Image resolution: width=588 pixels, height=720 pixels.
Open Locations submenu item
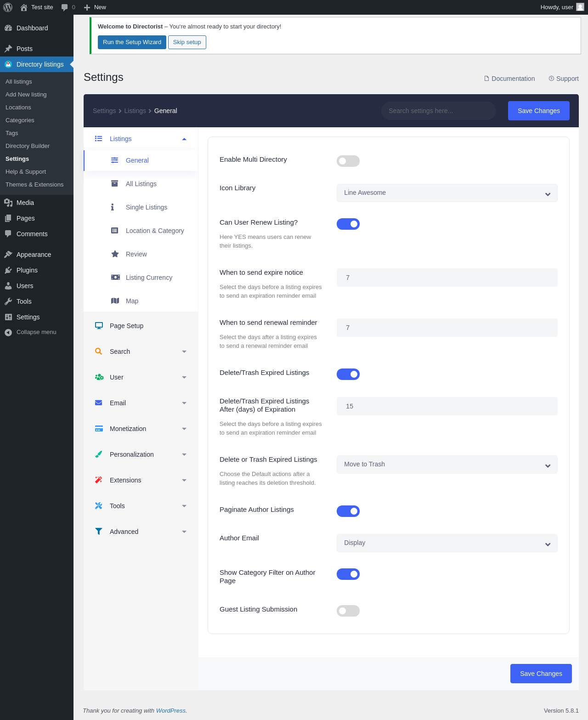pos(18,108)
